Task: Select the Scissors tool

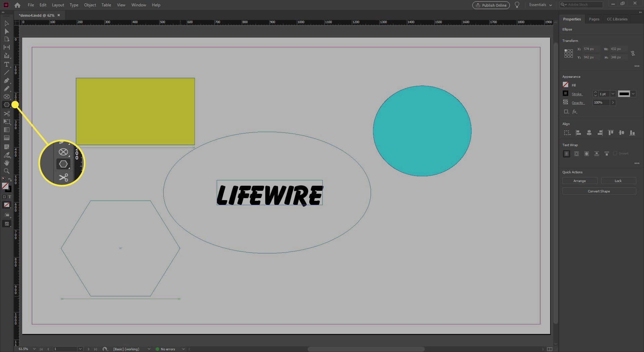Action: pyautogui.click(x=6, y=113)
